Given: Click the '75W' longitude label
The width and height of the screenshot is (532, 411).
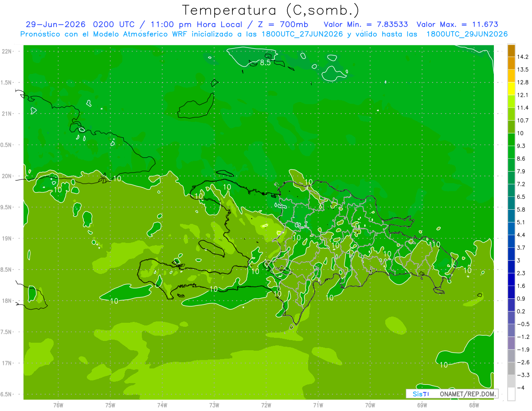Looking at the screenshot, I should pyautogui.click(x=110, y=405).
